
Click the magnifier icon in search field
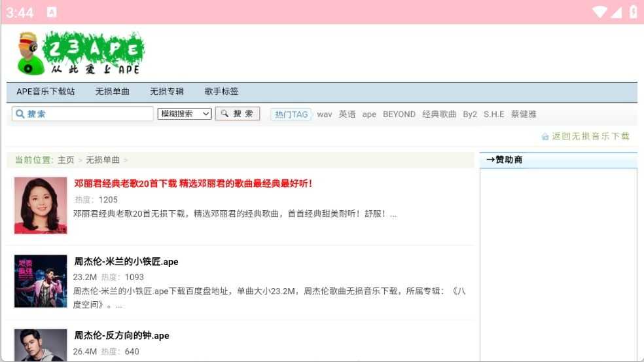(20, 114)
